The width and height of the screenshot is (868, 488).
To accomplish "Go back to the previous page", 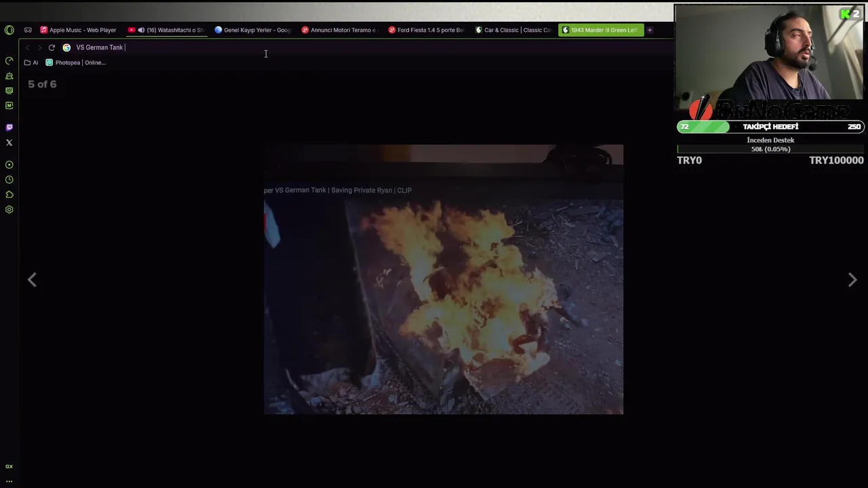I will (x=28, y=47).
